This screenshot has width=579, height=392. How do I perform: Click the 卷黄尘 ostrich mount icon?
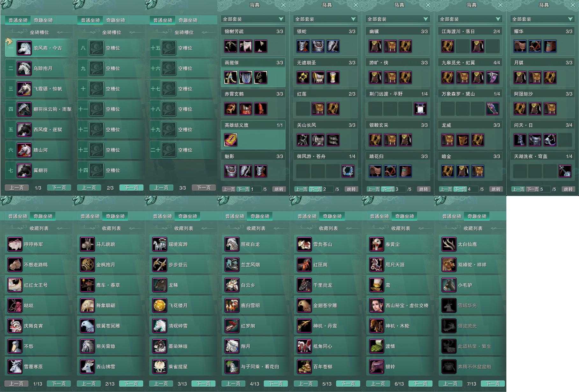[x=377, y=244]
